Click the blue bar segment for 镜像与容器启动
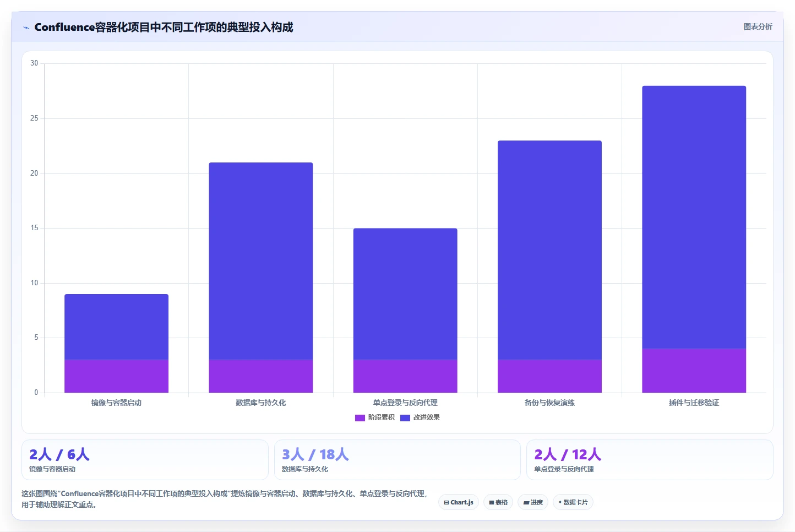795x532 pixels. tap(116, 327)
